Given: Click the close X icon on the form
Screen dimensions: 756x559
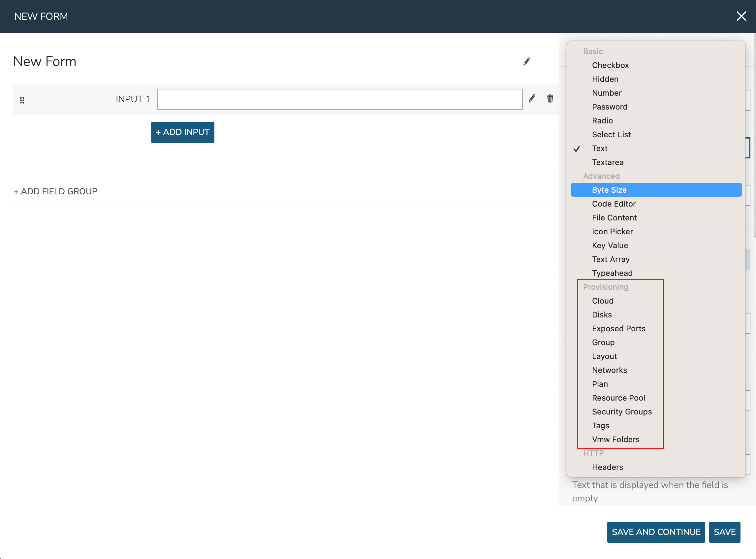Looking at the screenshot, I should pyautogui.click(x=741, y=16).
